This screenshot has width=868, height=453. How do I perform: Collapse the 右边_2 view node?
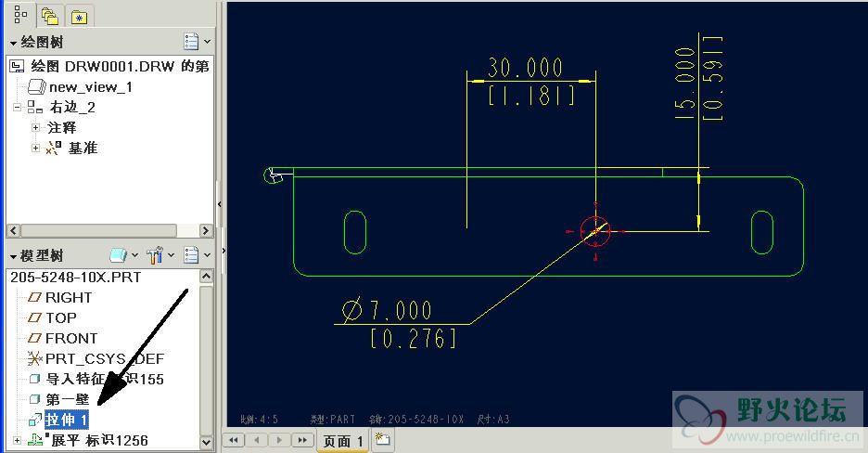[x=18, y=107]
